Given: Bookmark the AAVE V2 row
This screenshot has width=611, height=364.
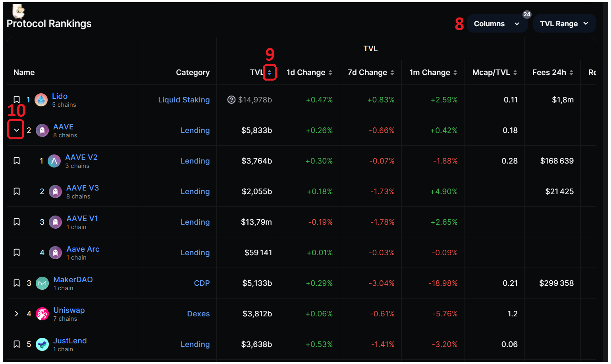Looking at the screenshot, I should click(x=17, y=161).
